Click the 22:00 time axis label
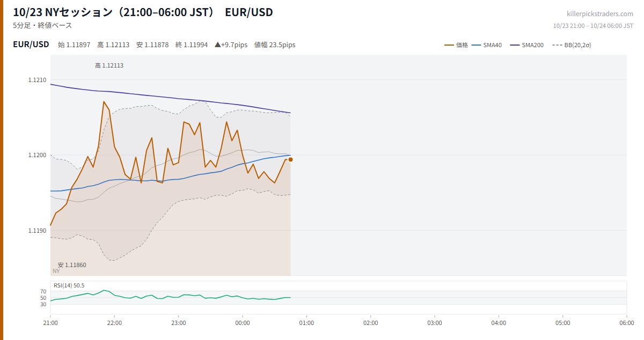Viewport: 644px width, 340px height. click(114, 323)
